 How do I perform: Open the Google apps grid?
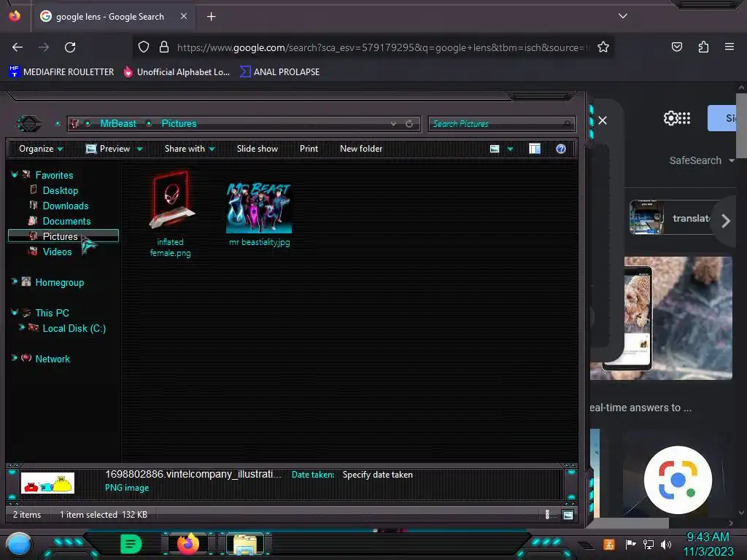tap(684, 118)
